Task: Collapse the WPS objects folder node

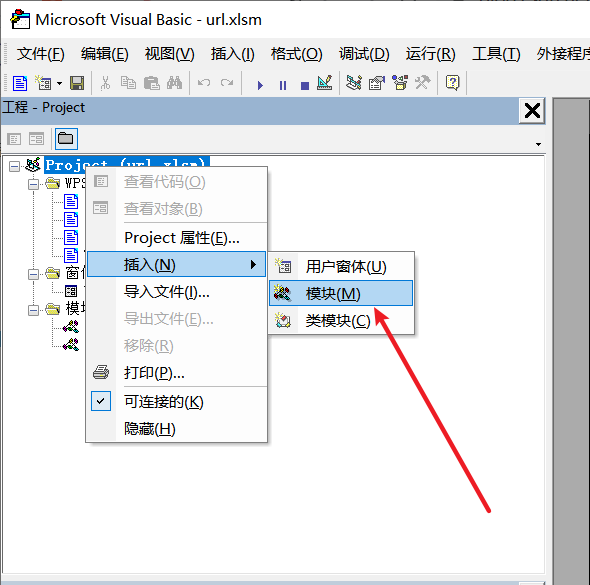Action: click(33, 184)
